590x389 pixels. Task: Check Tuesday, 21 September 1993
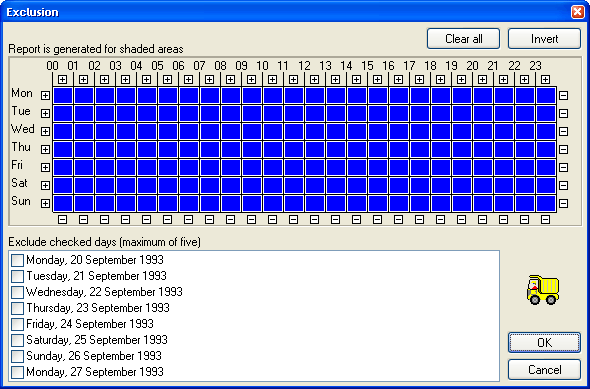[17, 276]
